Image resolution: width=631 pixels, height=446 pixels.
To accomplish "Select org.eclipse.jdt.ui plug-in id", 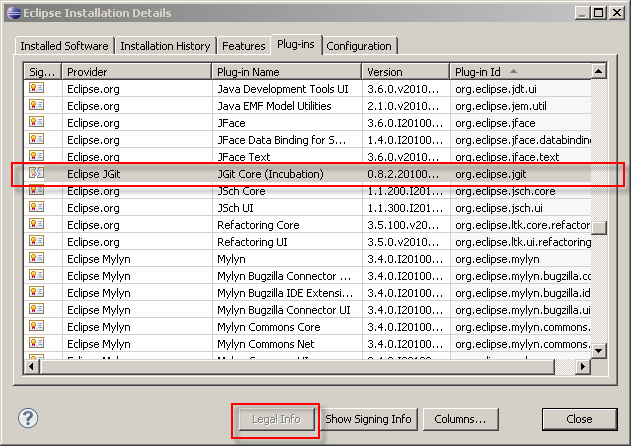I will click(496, 89).
